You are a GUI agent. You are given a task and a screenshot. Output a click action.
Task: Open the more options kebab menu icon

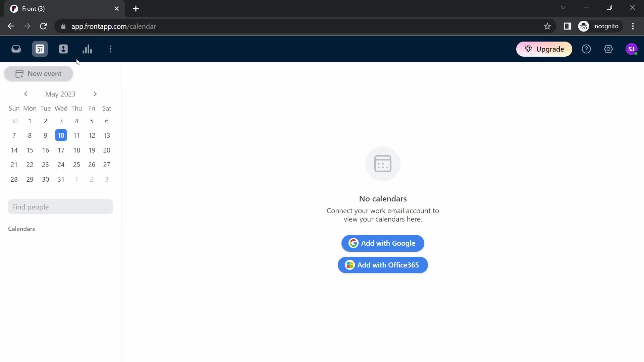point(111,49)
